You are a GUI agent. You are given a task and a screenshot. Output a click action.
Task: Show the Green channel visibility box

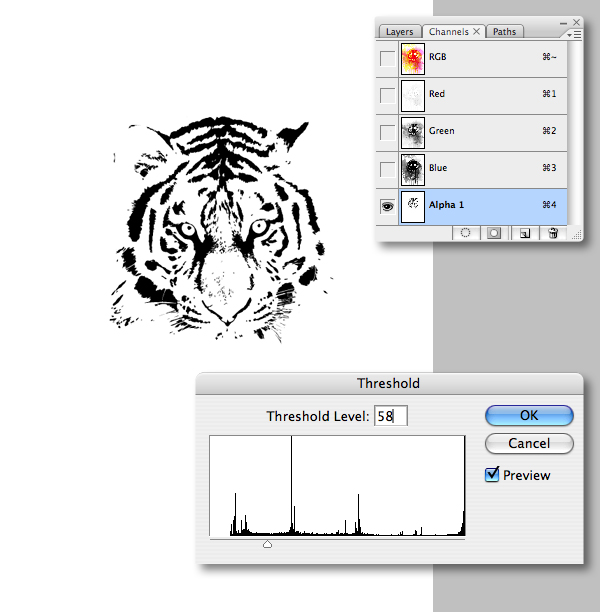click(x=387, y=132)
